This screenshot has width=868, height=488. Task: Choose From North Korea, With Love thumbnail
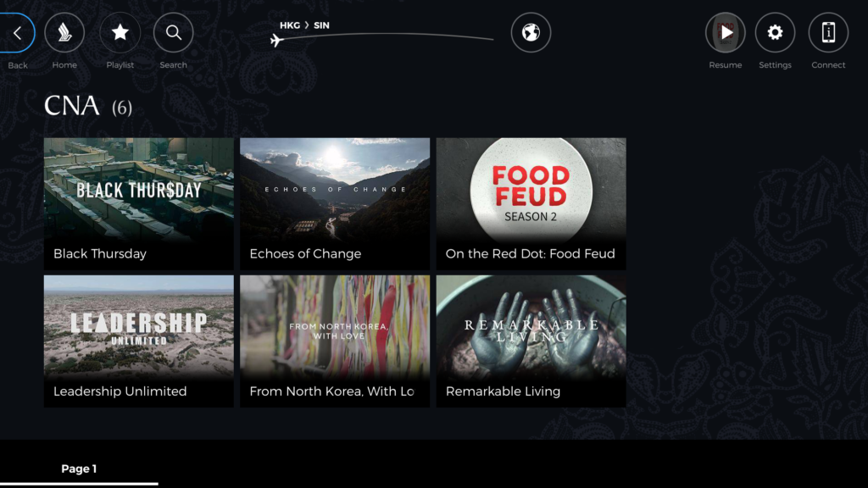click(x=335, y=326)
